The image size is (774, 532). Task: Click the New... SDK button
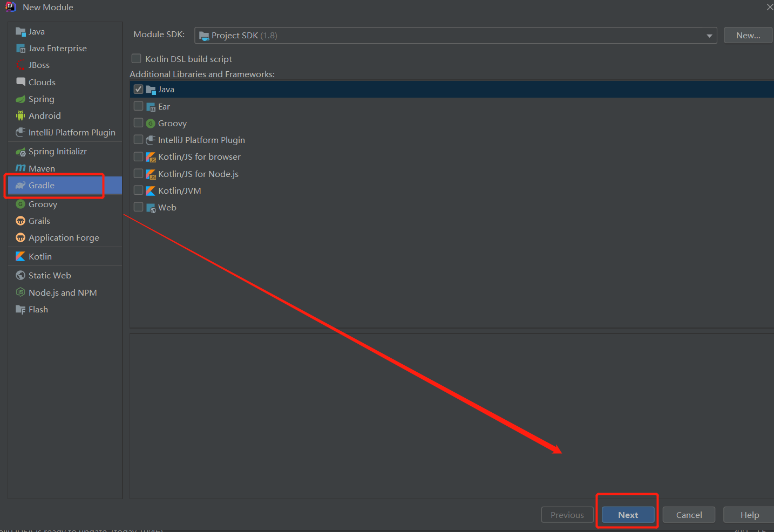coord(748,35)
